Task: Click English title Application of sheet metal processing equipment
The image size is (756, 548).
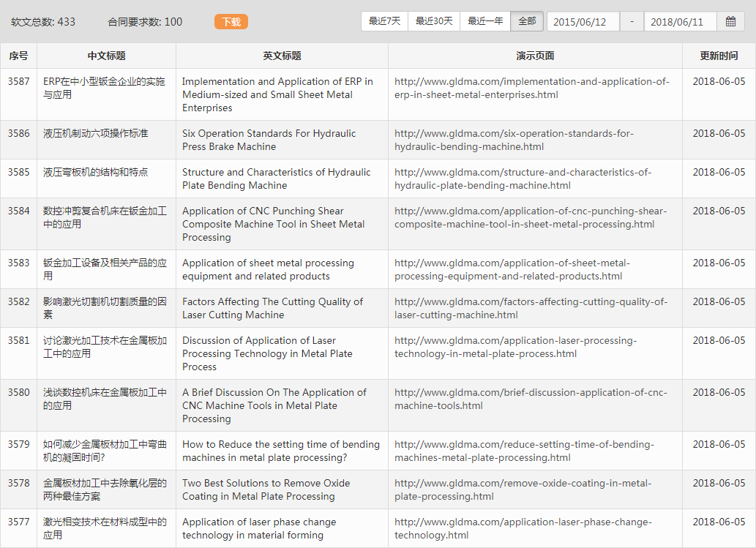Action: [268, 269]
